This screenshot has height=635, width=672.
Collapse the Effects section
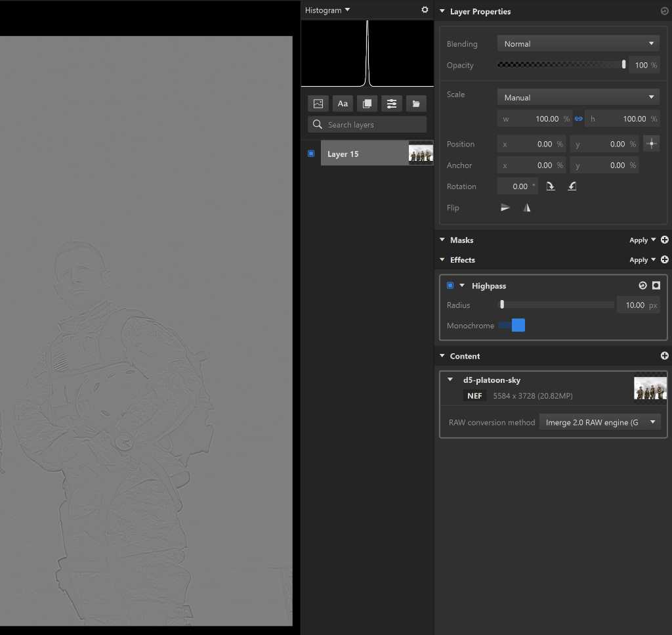(x=442, y=259)
